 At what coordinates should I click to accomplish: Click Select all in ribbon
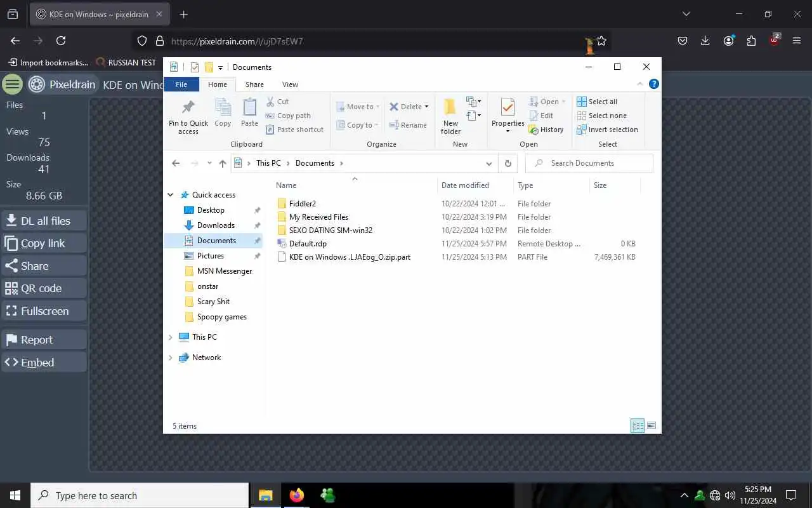[x=597, y=102]
